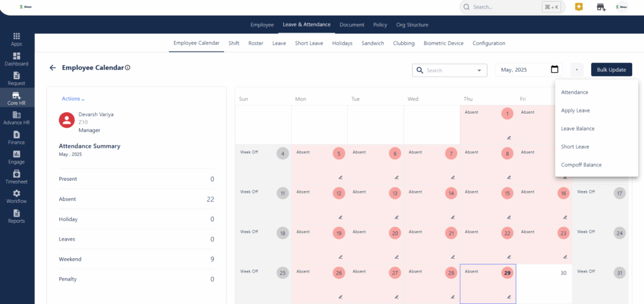Open the Short Leave sub-tab
The image size is (644, 304).
[x=309, y=43]
